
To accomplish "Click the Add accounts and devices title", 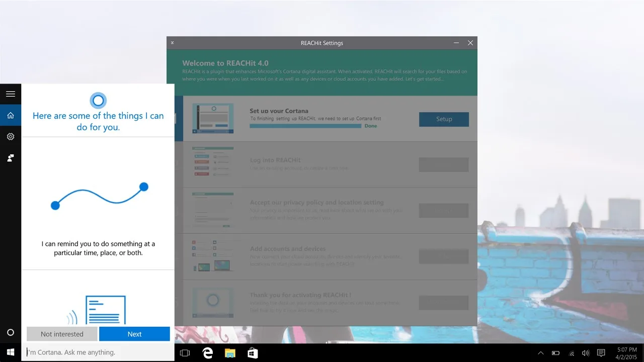I will (288, 249).
